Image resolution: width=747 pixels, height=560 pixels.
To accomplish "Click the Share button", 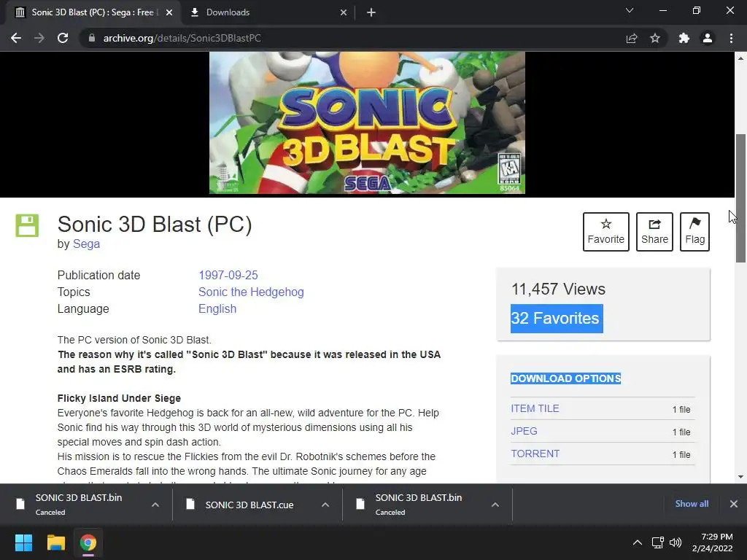I will tap(654, 231).
